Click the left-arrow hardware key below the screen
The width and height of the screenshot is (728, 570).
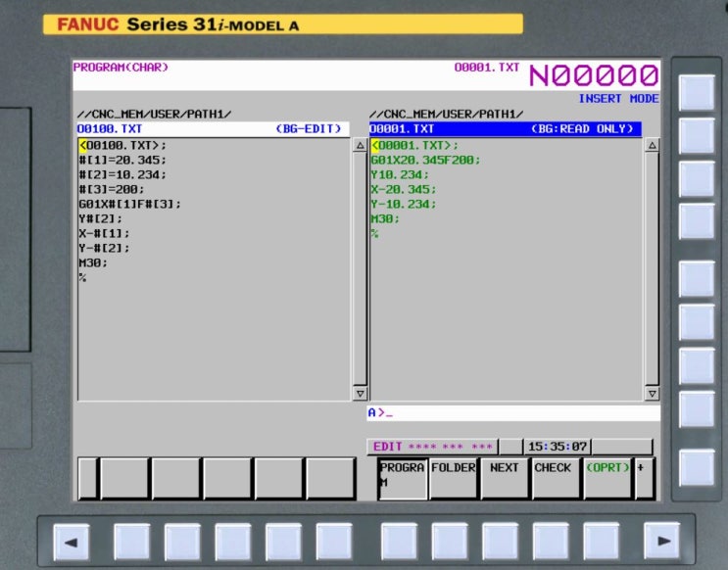point(71,542)
